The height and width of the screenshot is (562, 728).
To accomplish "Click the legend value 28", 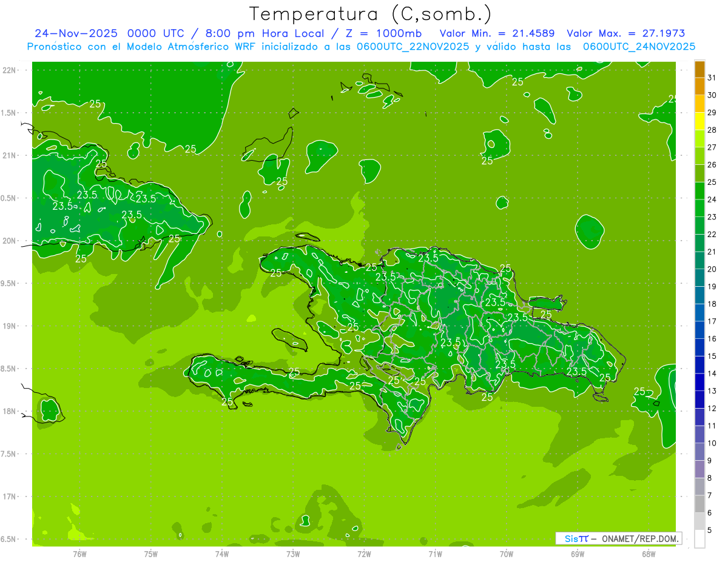I will point(712,130).
